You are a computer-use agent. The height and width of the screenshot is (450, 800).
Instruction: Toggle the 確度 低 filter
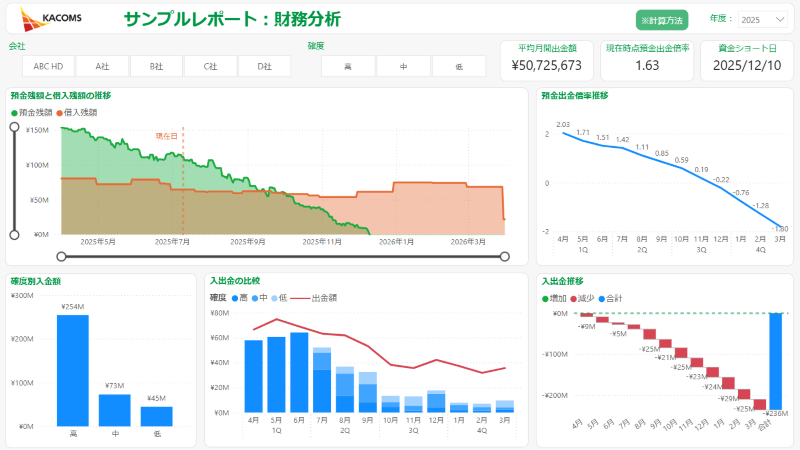coord(459,66)
